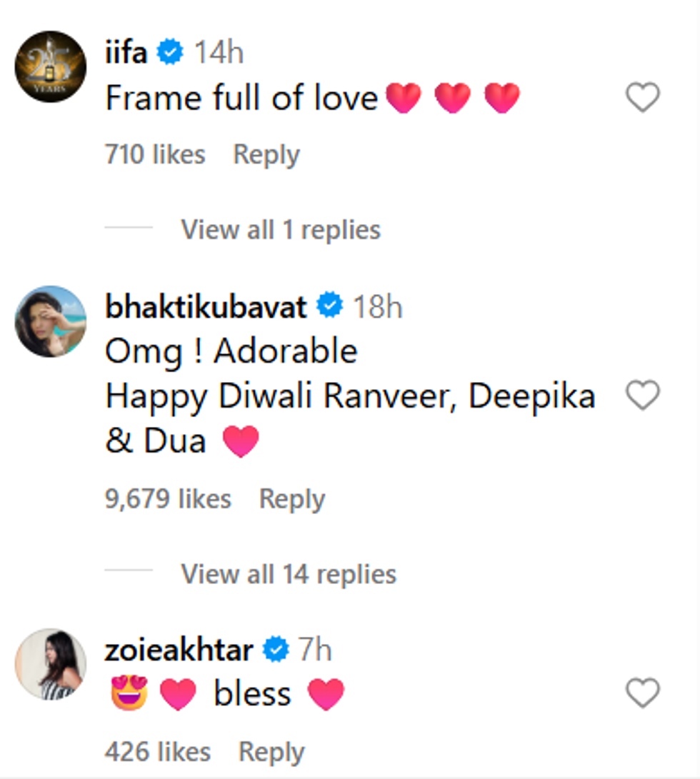The image size is (700, 779).
Task: Reply to bhaktikubavat's comment
Action: [291, 499]
